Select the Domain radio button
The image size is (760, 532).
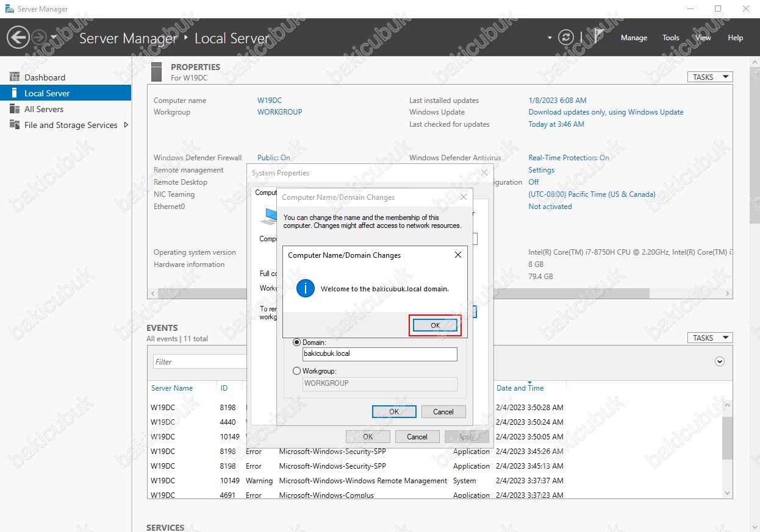pos(297,342)
